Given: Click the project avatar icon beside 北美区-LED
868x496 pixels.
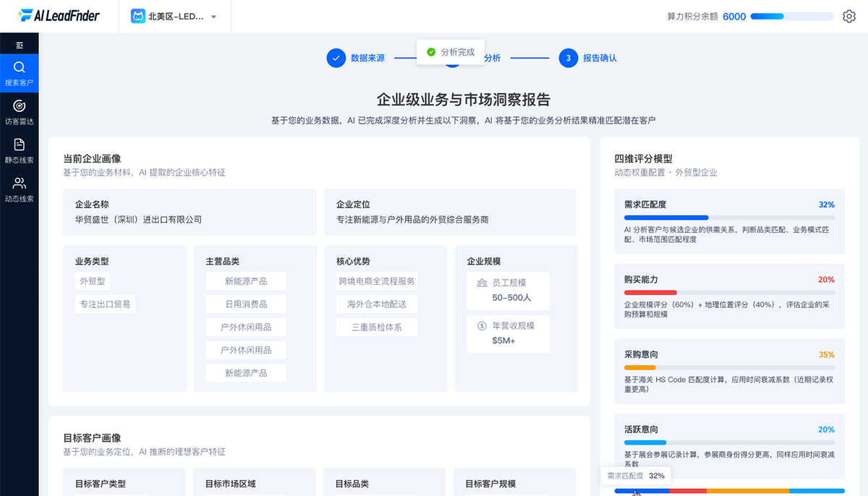Looking at the screenshot, I should point(137,16).
